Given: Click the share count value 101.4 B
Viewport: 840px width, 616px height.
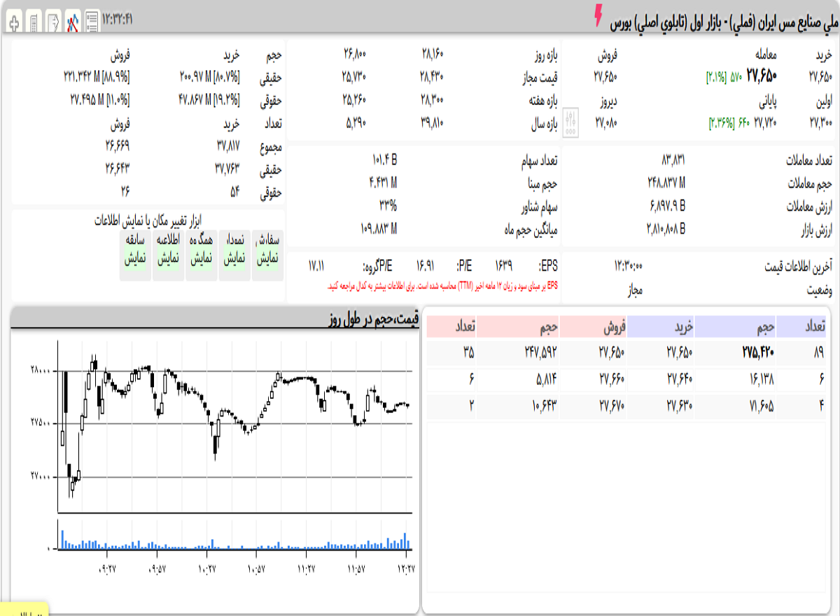Looking at the screenshot, I should tap(384, 160).
